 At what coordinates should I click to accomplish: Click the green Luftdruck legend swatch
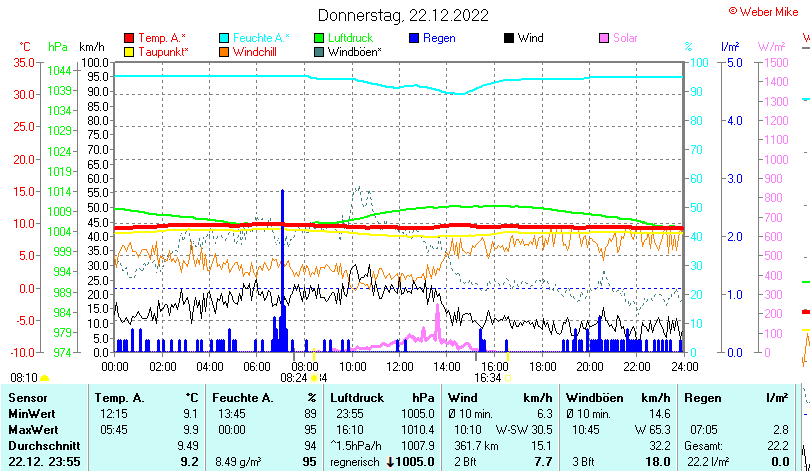coord(319,38)
